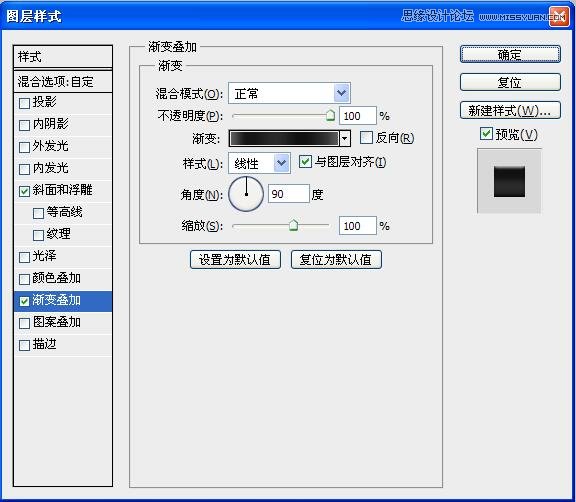Click the black gradient swatch bar
This screenshot has width=576, height=502.
(284, 138)
